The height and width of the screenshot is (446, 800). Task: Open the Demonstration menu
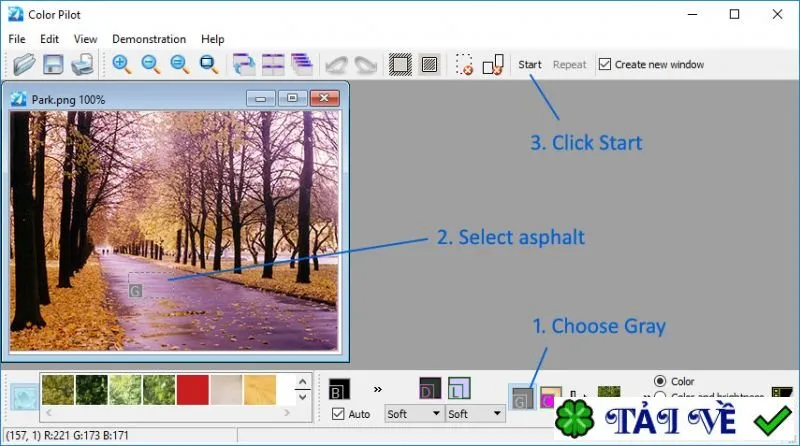(x=149, y=39)
